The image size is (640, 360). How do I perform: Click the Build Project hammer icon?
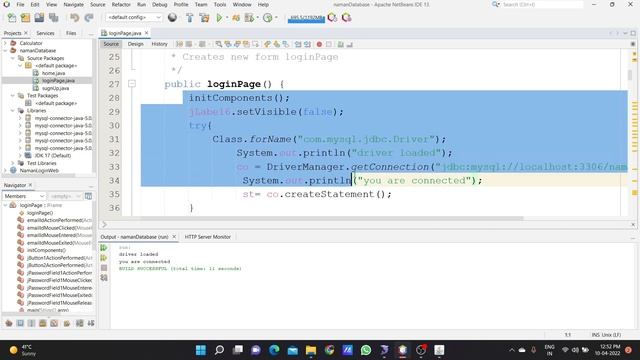[x=190, y=18]
